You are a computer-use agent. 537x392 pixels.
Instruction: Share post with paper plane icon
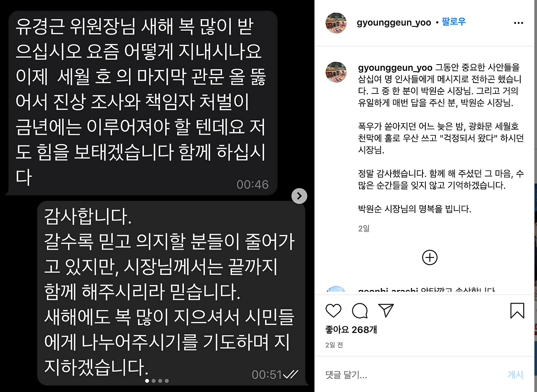click(x=386, y=310)
